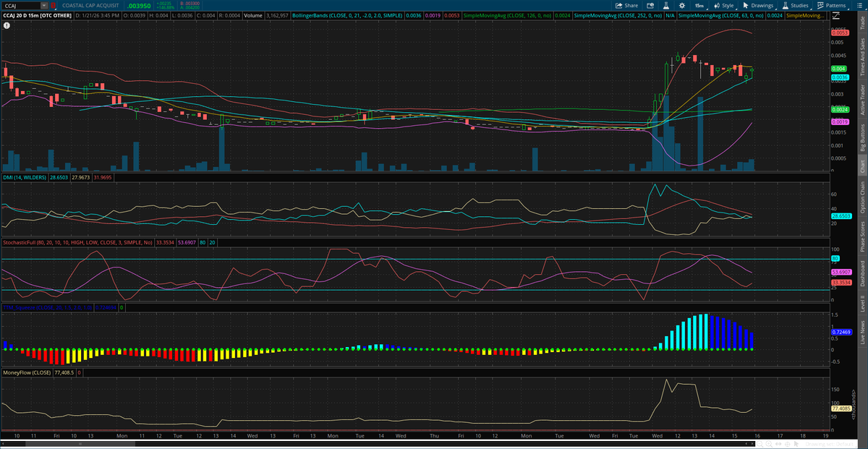Image resolution: width=868 pixels, height=449 pixels.
Task: Open the Level II sidebar tab
Action: pyautogui.click(x=861, y=303)
